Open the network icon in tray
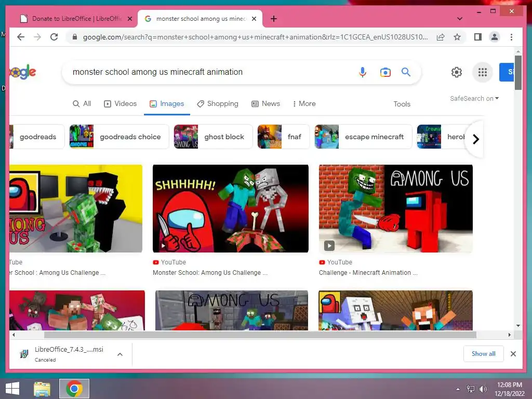The width and height of the screenshot is (532, 399). [x=471, y=389]
